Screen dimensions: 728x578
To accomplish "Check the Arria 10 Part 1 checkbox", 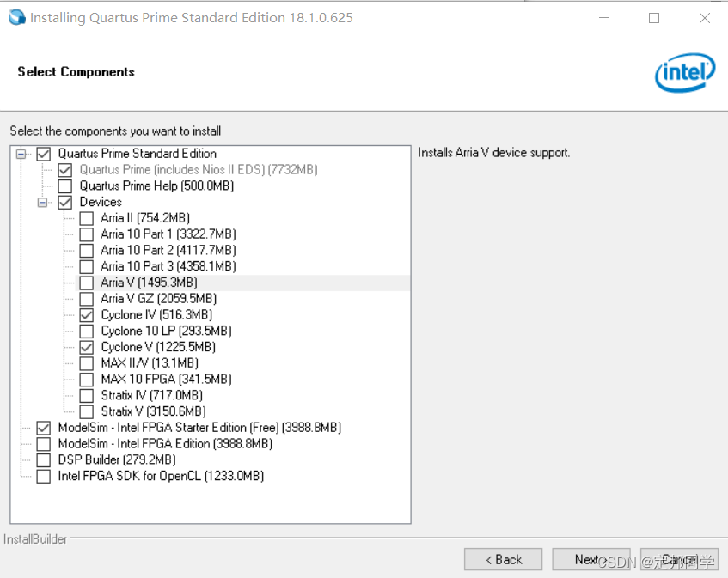I will click(86, 234).
